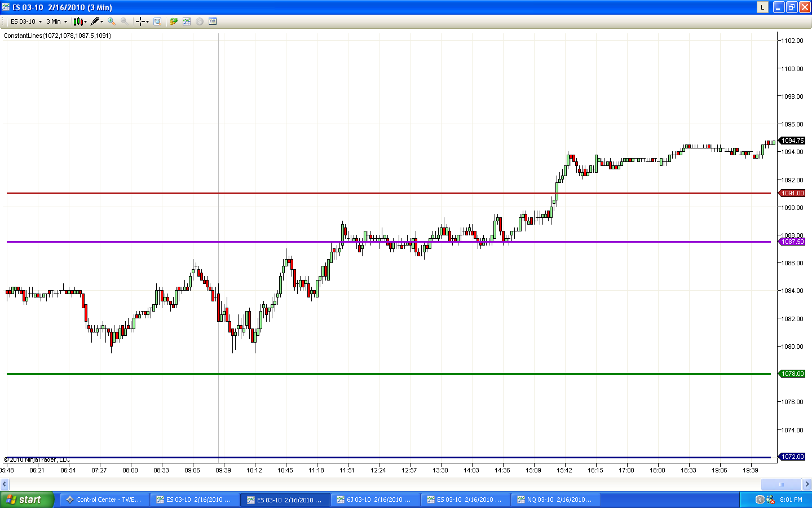
Task: Open the chart trader money icon
Action: pyautogui.click(x=174, y=21)
